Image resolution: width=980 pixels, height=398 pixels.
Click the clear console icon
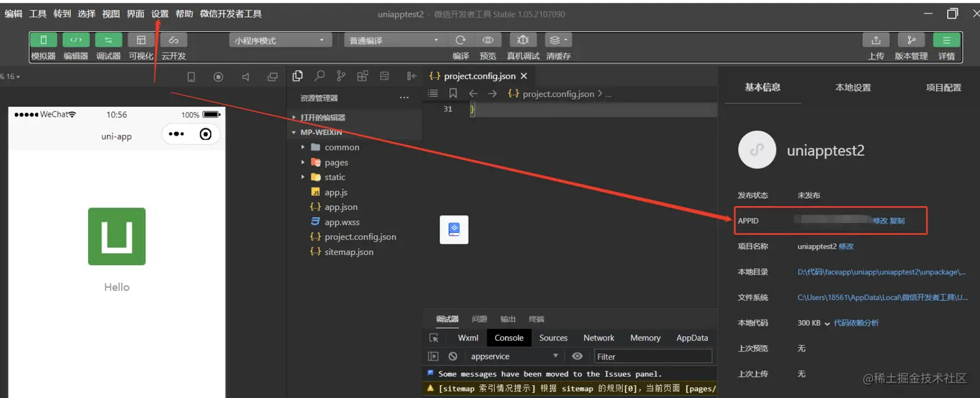(x=453, y=357)
